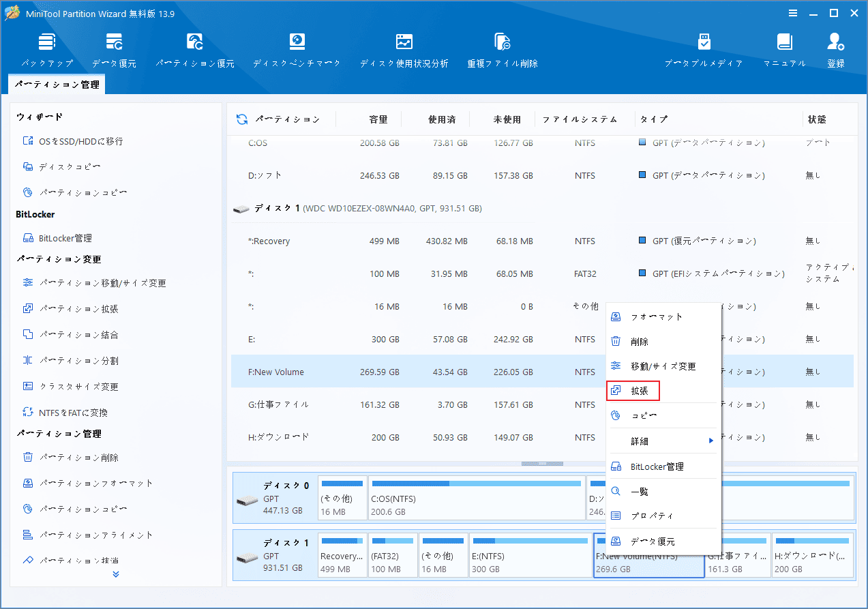Select ディスク 0 in disk map

pos(275,498)
